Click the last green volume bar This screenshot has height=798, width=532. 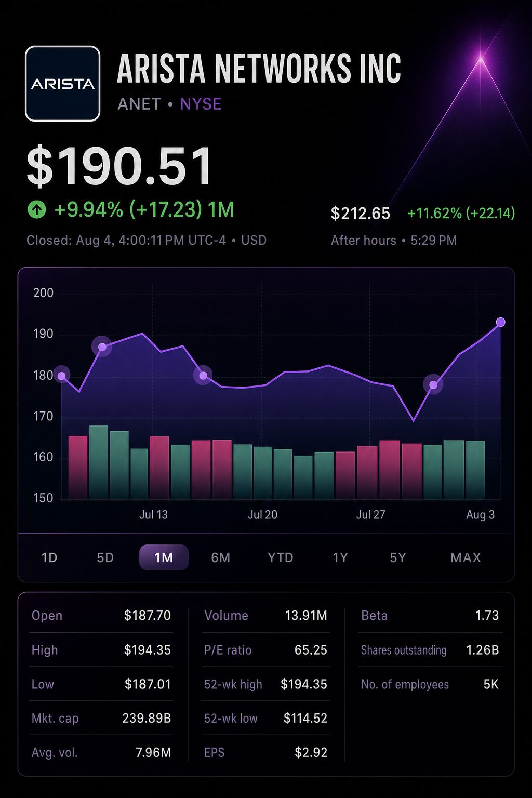coord(475,470)
